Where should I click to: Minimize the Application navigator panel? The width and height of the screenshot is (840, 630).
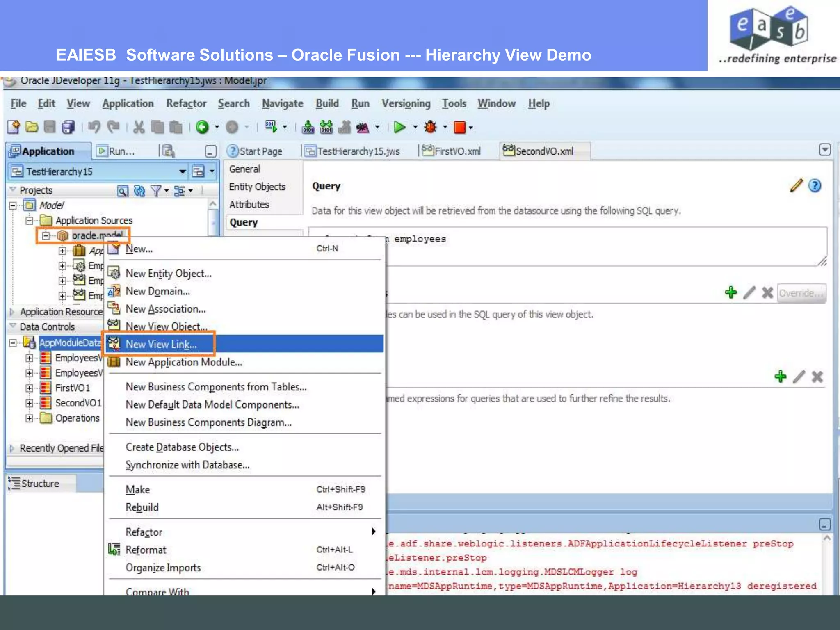pos(210,151)
